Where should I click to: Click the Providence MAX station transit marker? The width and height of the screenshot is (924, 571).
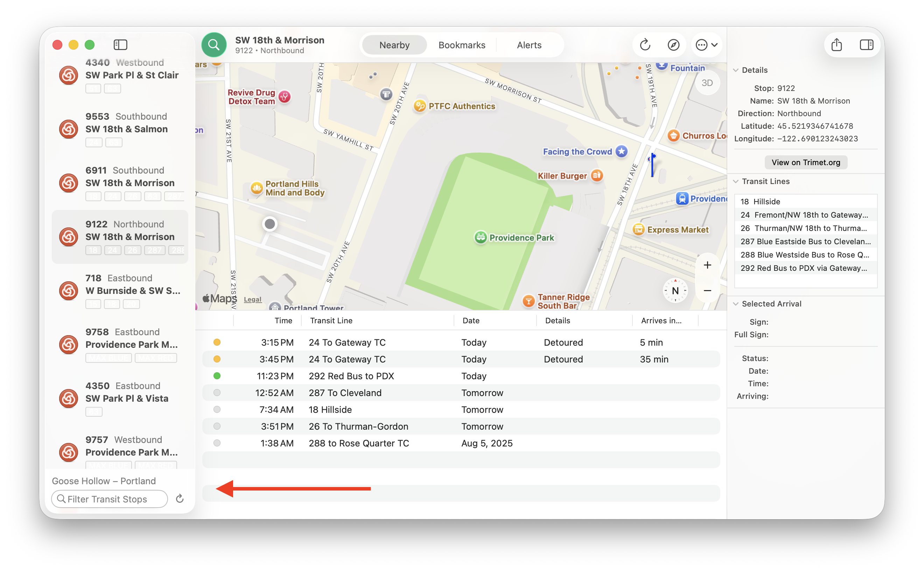(x=682, y=199)
